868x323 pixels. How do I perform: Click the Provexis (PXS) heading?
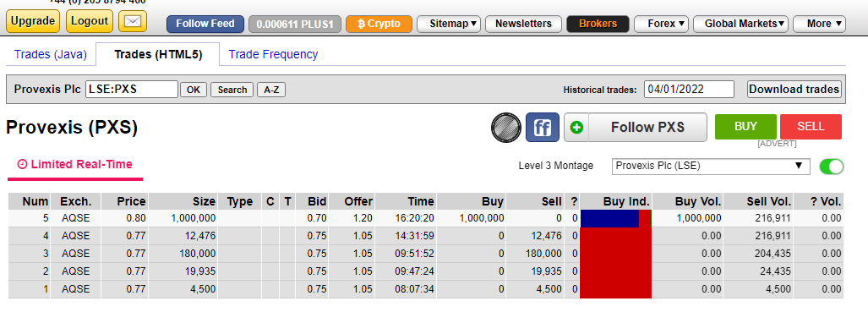pyautogui.click(x=72, y=128)
